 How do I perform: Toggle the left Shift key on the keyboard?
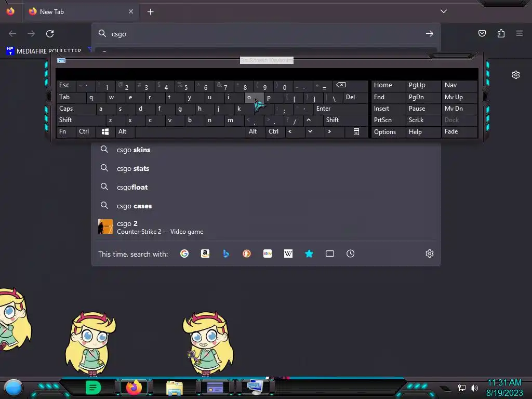[x=81, y=120]
